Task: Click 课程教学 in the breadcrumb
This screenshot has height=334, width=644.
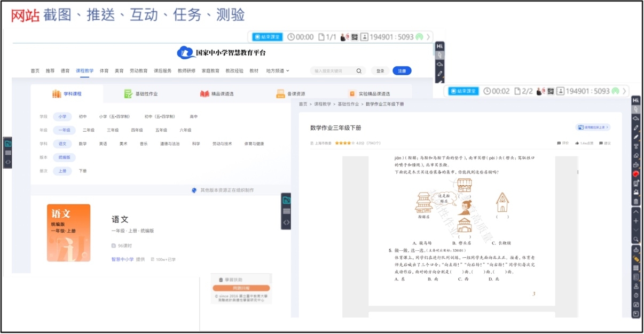Action: [x=322, y=105]
